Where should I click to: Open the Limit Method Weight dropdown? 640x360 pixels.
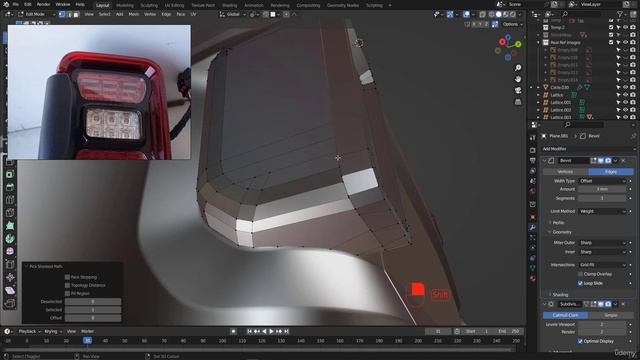[602, 211]
